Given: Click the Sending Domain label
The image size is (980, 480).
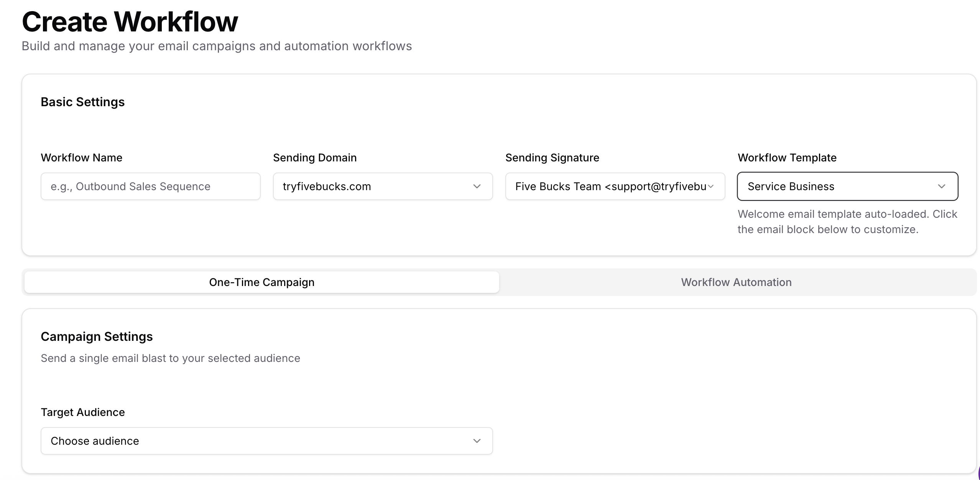Looking at the screenshot, I should point(314,158).
